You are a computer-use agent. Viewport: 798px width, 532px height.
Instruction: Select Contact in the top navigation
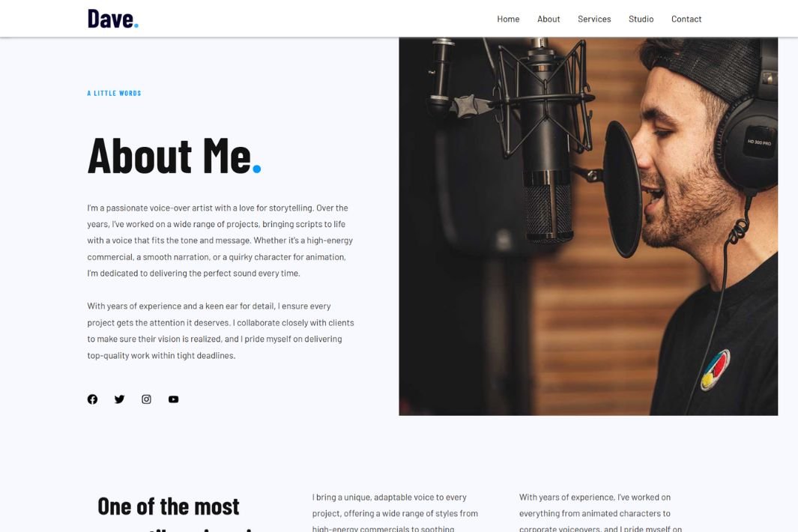[686, 19]
